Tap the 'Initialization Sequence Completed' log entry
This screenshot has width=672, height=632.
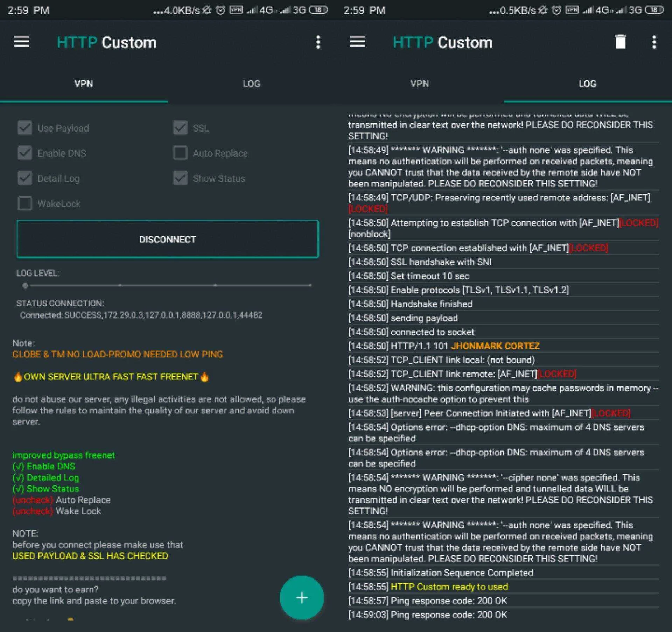point(503,573)
